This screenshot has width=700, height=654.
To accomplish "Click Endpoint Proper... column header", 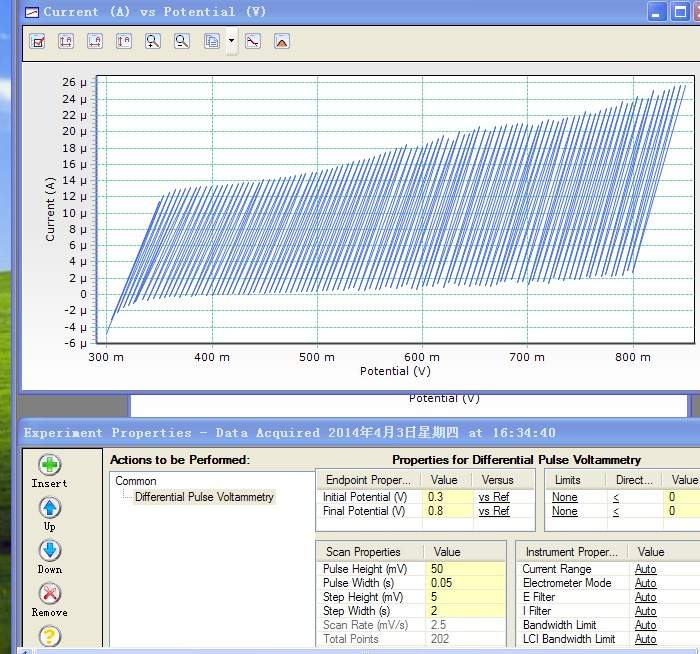I will click(369, 480).
